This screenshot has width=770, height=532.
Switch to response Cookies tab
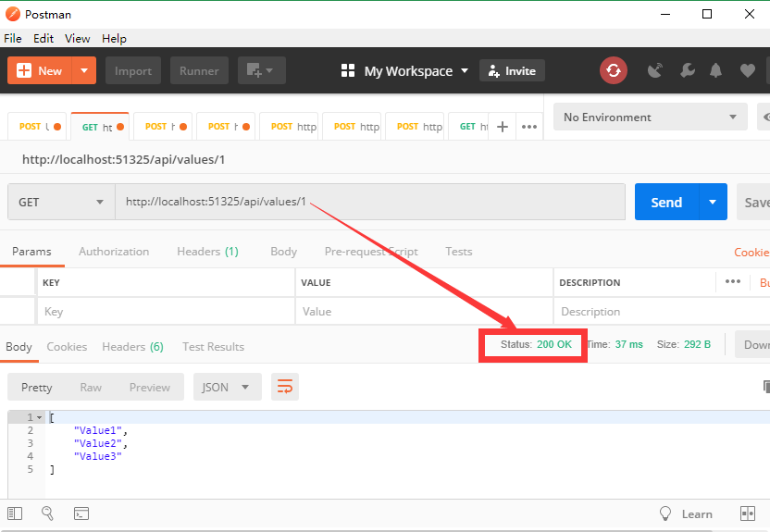coord(67,346)
